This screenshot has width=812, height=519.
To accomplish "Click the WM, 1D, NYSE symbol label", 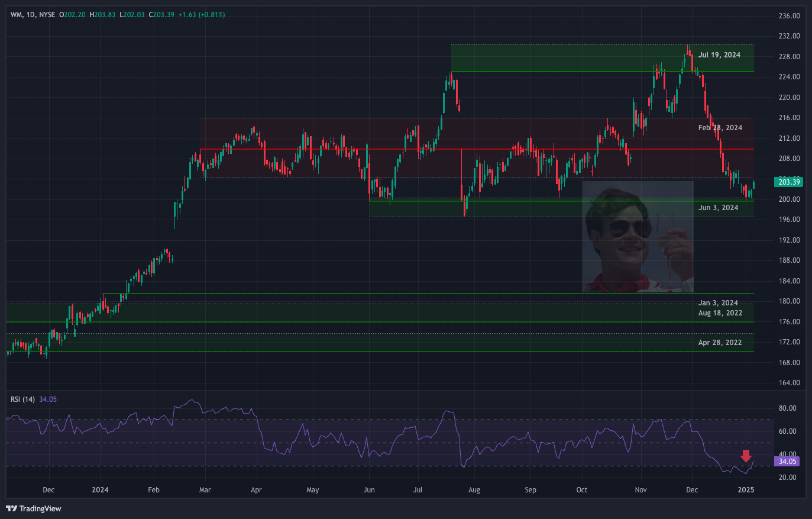I will (33, 15).
